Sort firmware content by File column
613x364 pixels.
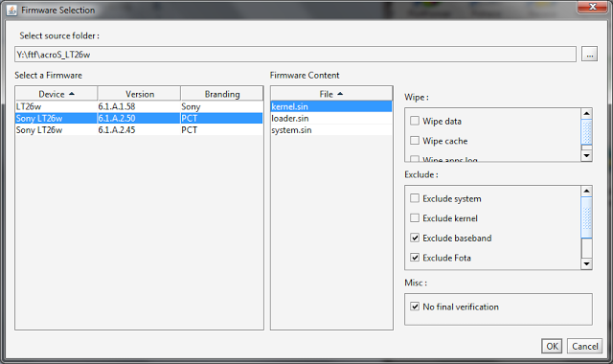(331, 94)
